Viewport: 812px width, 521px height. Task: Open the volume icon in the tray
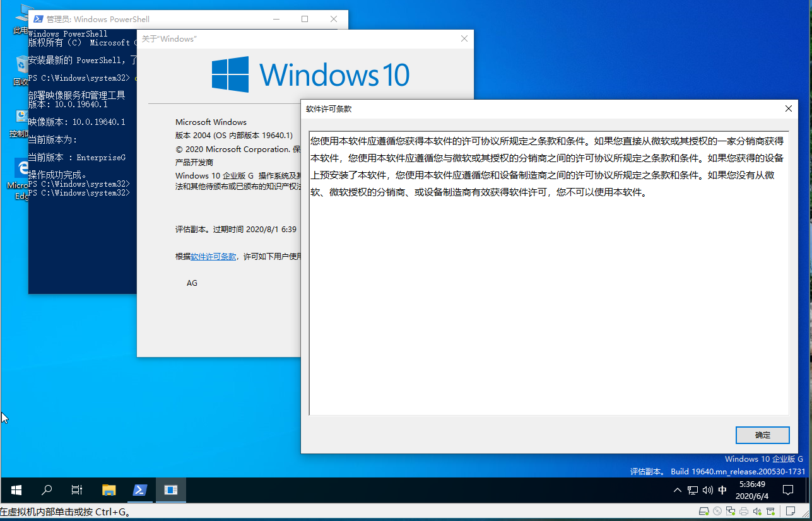707,490
